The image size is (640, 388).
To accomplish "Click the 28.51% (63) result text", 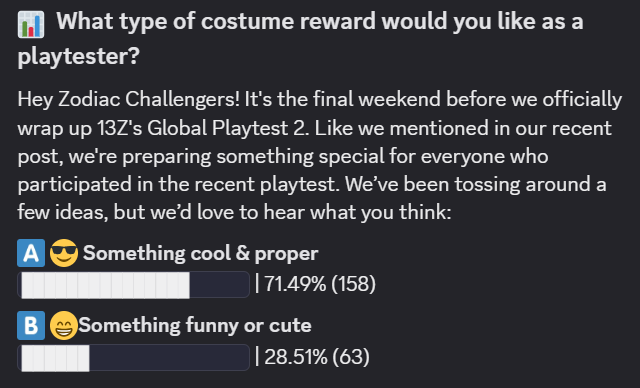I will click(x=317, y=357).
